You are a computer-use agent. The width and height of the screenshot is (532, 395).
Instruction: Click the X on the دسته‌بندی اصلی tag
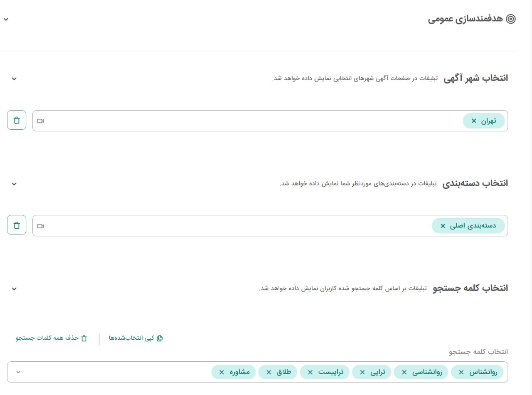(x=443, y=226)
